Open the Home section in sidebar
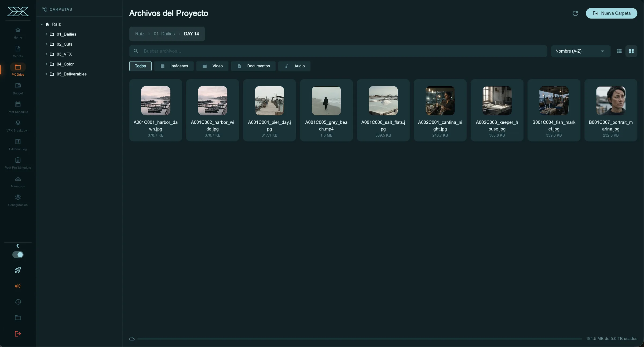Screen dimensions: 644x347 18,33
